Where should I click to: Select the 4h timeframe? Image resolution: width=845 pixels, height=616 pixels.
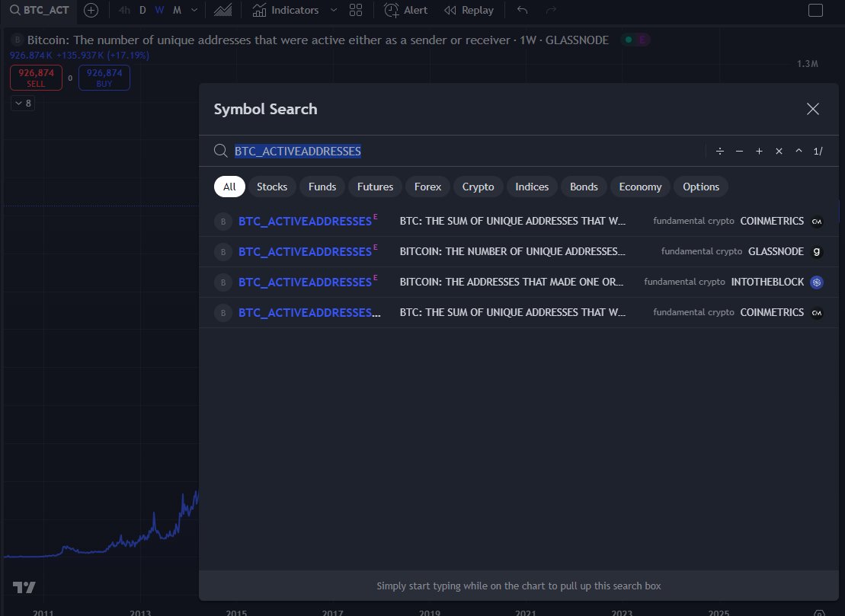124,10
